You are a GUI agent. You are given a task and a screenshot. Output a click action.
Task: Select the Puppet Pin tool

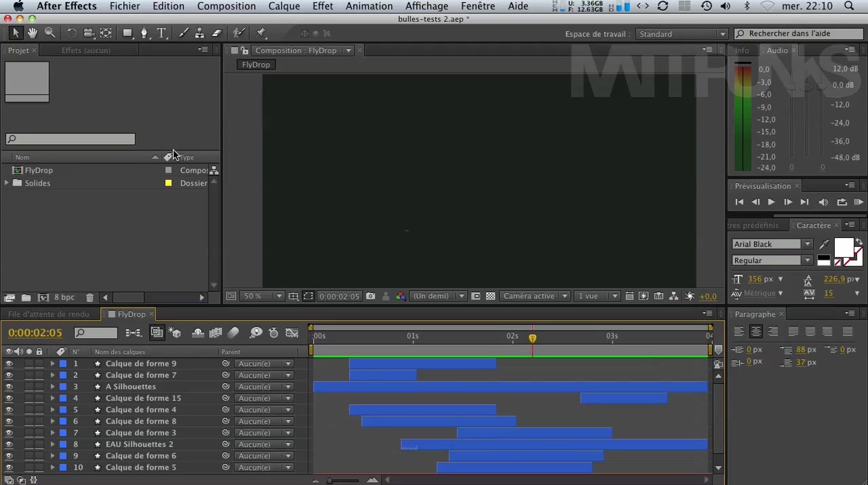(x=261, y=33)
